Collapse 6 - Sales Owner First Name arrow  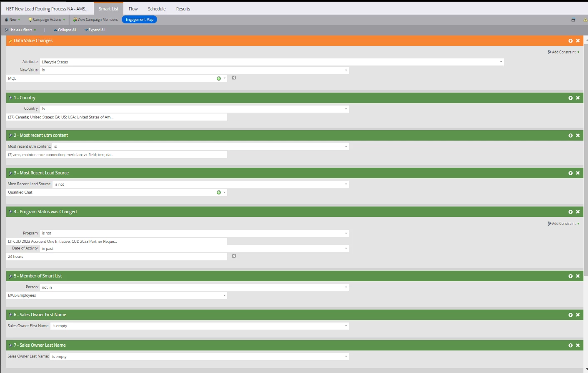10,315
